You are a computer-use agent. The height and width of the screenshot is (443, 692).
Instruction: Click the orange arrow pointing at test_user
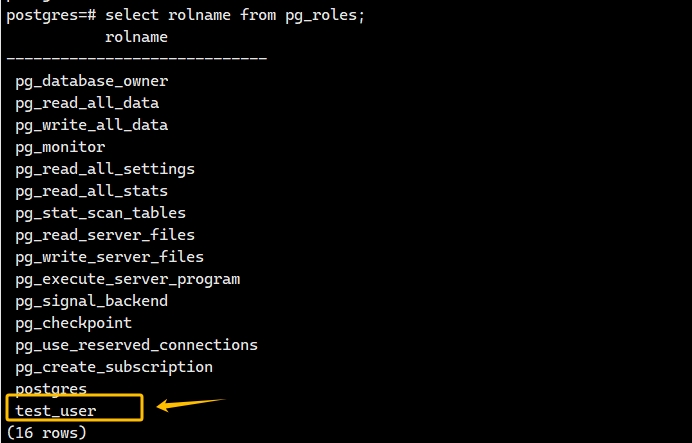pyautogui.click(x=190, y=405)
